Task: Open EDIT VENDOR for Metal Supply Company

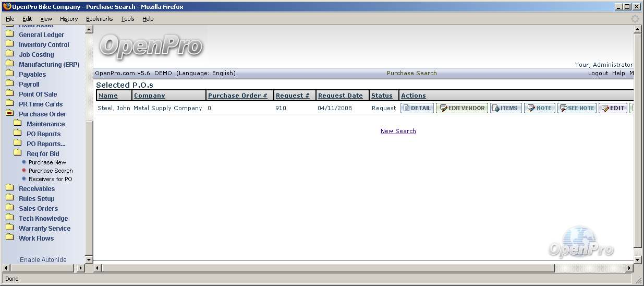Action: 462,108
